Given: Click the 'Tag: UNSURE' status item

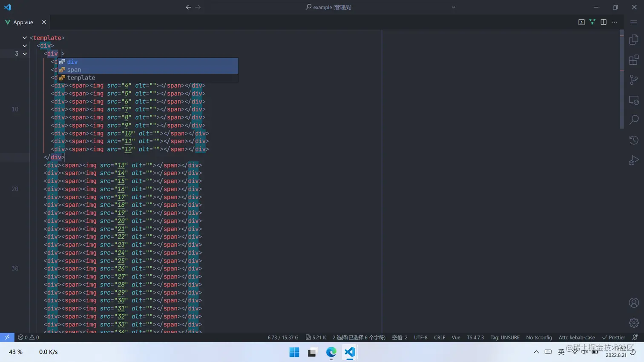Looking at the screenshot, I should point(505,337).
